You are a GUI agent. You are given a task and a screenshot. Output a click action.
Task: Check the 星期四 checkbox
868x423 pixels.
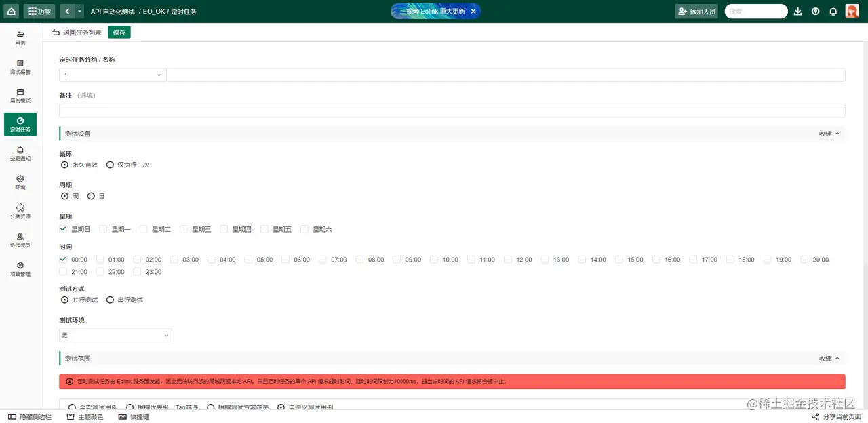pos(224,229)
